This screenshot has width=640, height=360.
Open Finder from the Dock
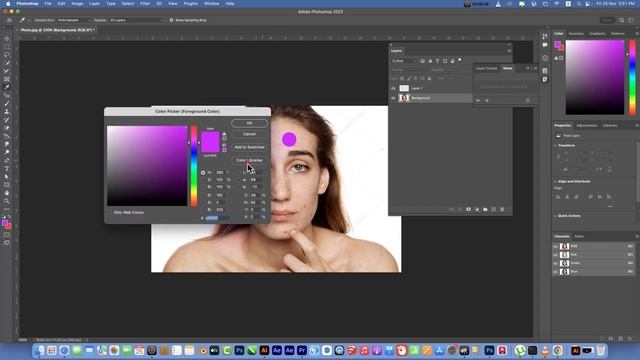pyautogui.click(x=39, y=350)
